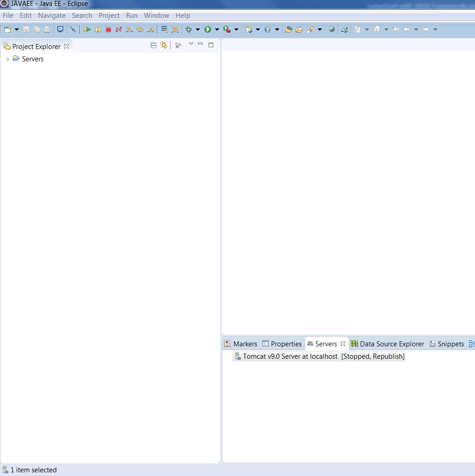Open the Back history dropdown arrow
Viewport: 475px width, 476px height.
(x=416, y=29)
